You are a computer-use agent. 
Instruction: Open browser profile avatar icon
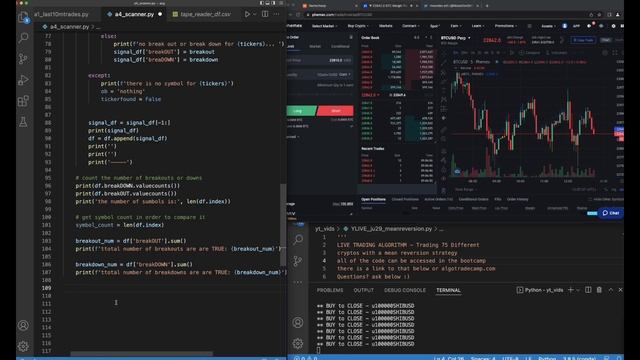(x=618, y=15)
